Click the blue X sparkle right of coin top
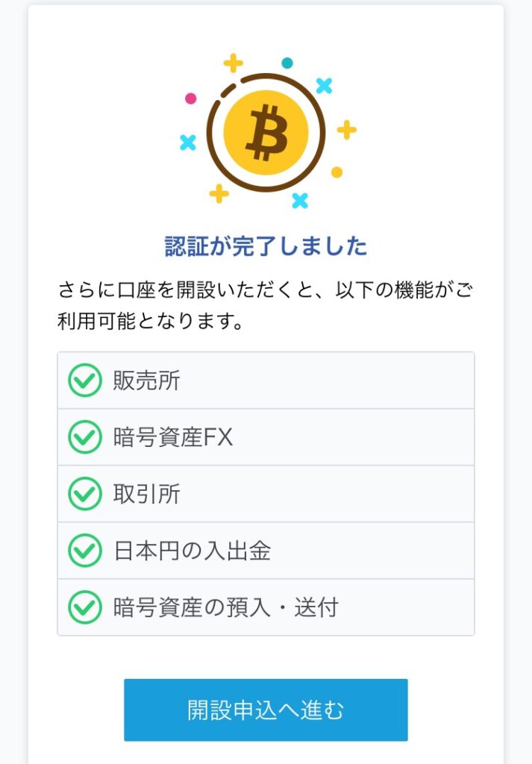This screenshot has width=532, height=764. pos(324,86)
